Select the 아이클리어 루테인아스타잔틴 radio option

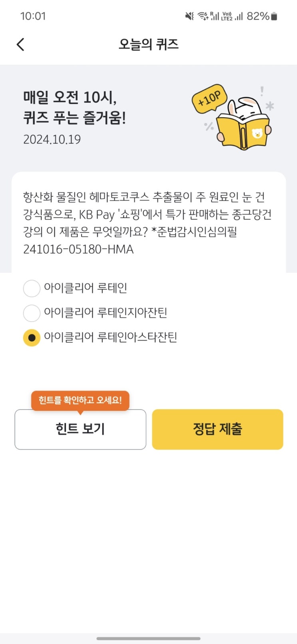pos(32,338)
